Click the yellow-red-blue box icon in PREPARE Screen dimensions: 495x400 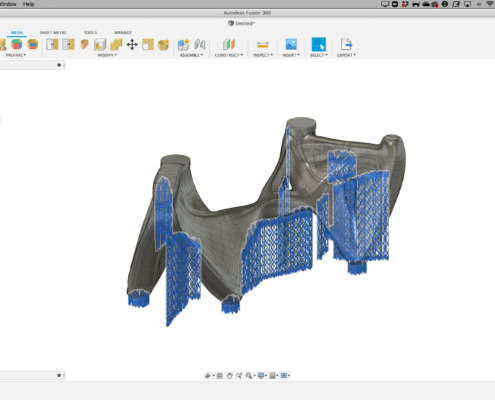coord(32,44)
